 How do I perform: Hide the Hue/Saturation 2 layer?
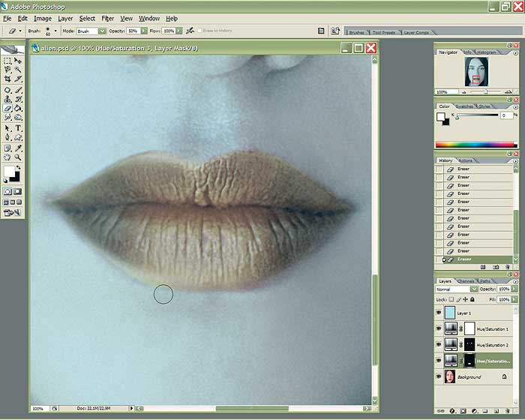pos(439,344)
